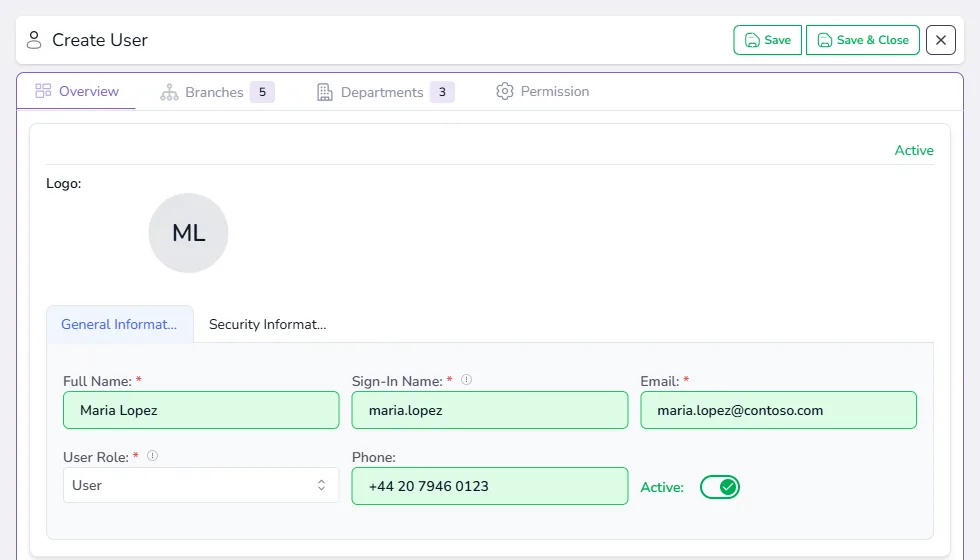Open the User Role dropdown
The image size is (980, 560).
[201, 485]
